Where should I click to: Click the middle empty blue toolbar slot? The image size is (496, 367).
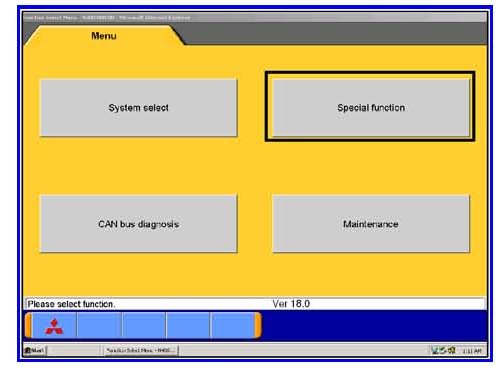click(x=144, y=326)
